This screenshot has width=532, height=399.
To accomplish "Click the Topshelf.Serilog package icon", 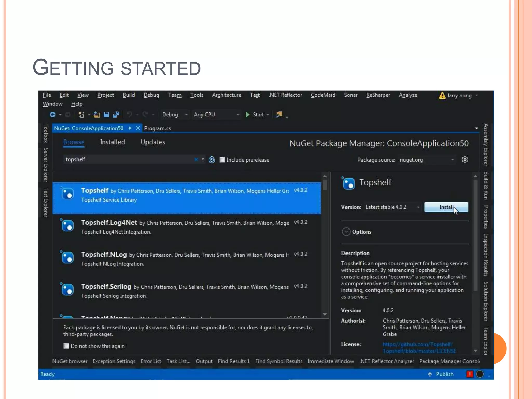I will click(x=67, y=289).
